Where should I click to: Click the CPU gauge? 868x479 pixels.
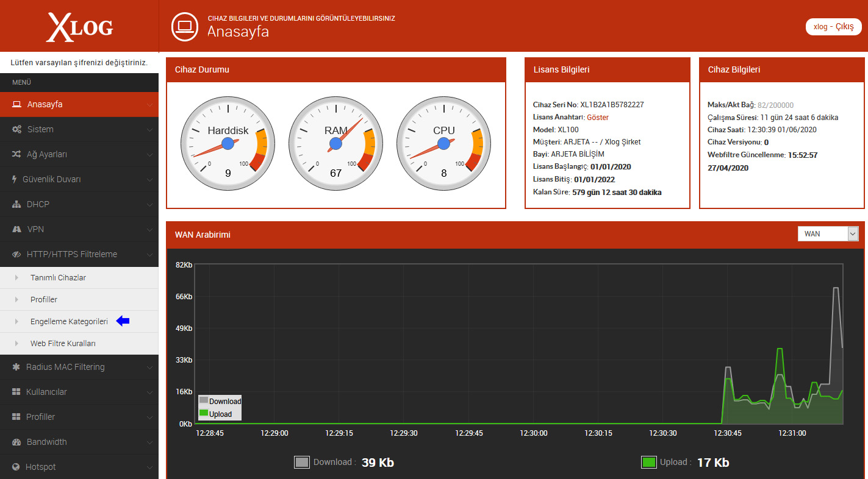443,144
